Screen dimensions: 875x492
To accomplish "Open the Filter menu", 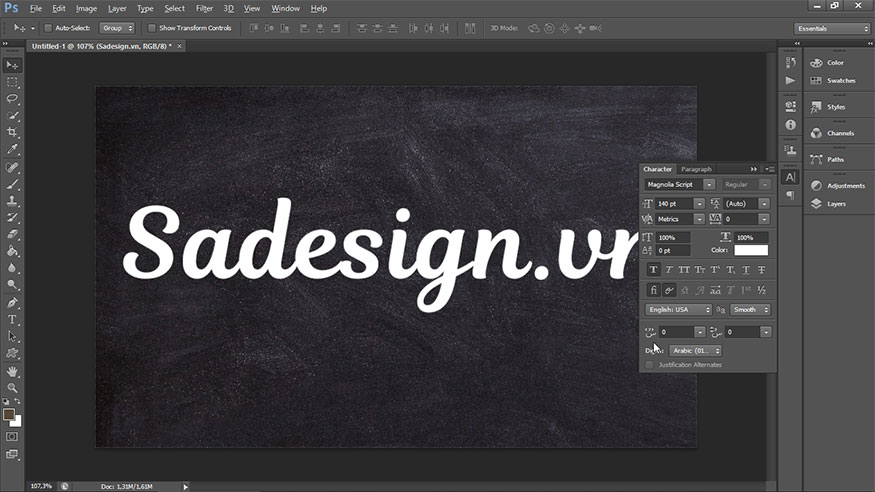I will click(204, 8).
